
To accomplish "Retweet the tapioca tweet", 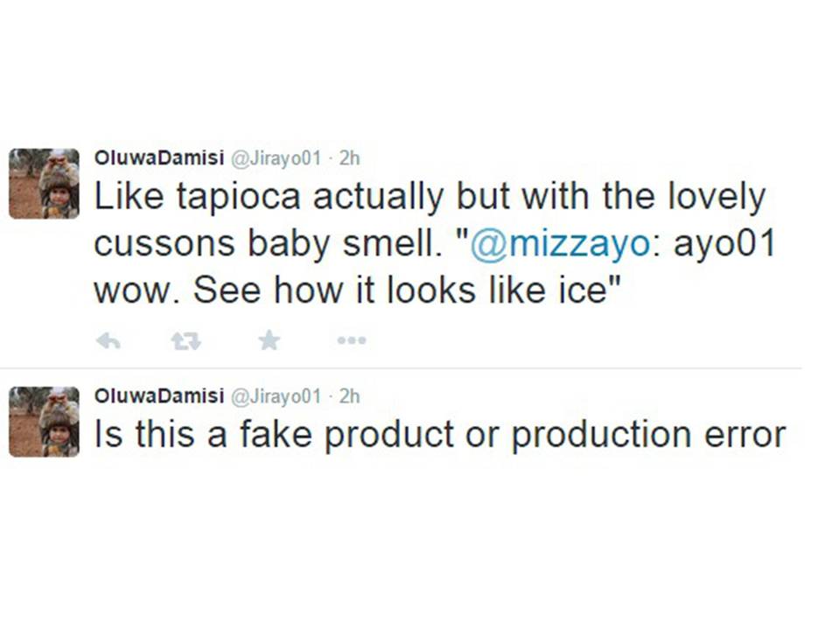I will 186,341.
